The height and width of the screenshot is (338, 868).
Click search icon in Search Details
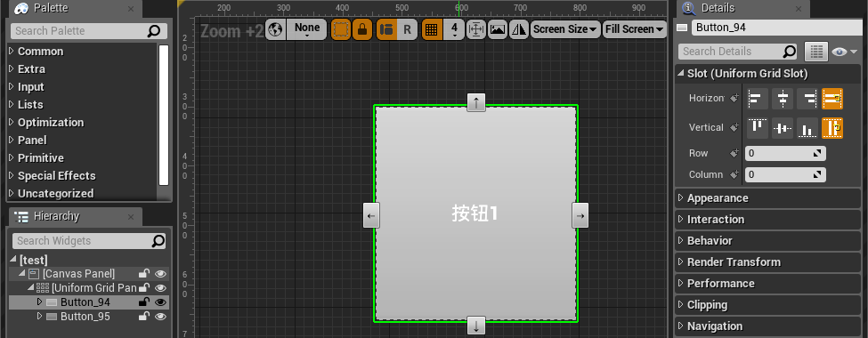coord(790,52)
